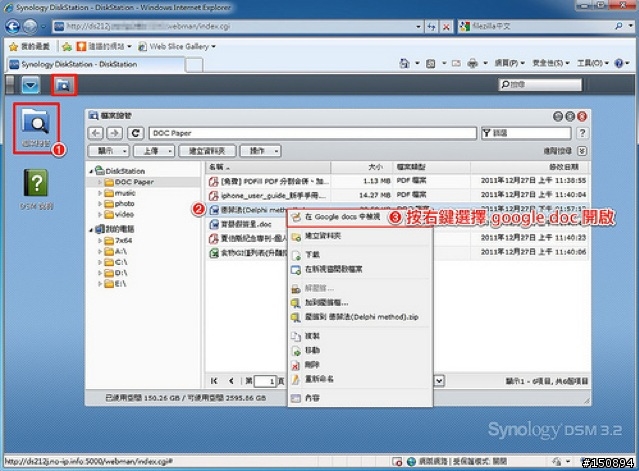This screenshot has width=639, height=471.
Task: Select iphone_user_guide PDF file row
Action: [x=397, y=195]
